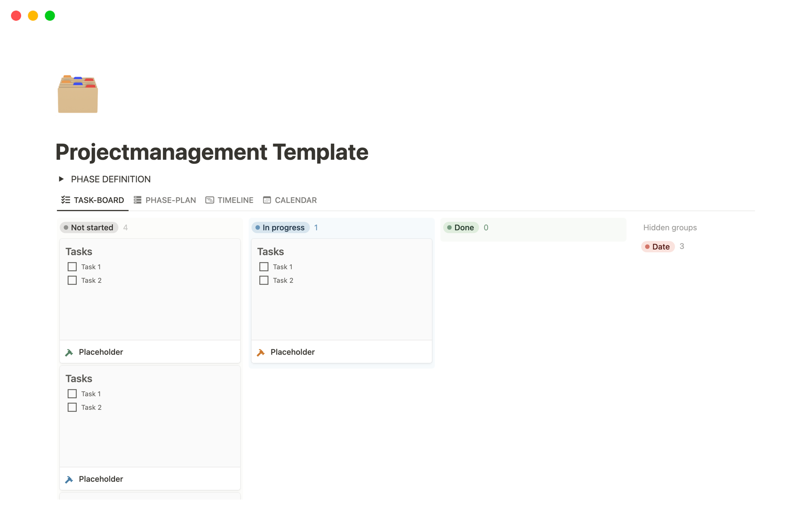
Task: Check Task 2 in In progress card
Action: (264, 280)
